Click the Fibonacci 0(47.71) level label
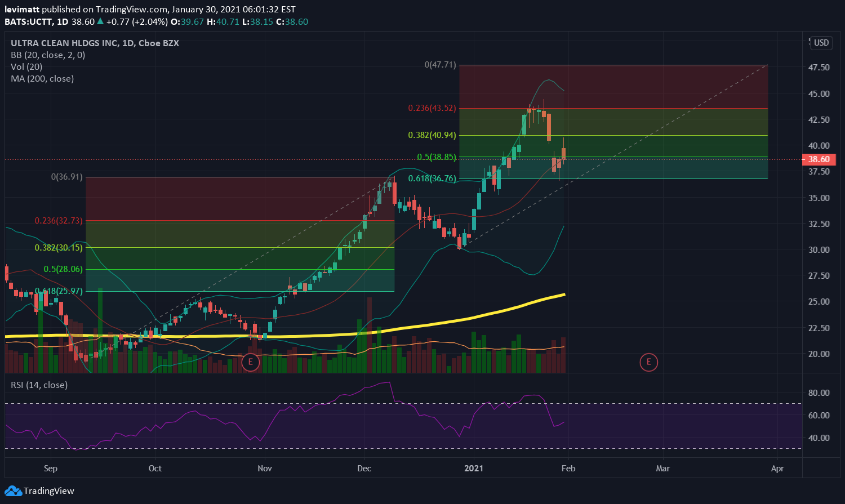Viewport: 845px width, 504px height. [x=441, y=65]
